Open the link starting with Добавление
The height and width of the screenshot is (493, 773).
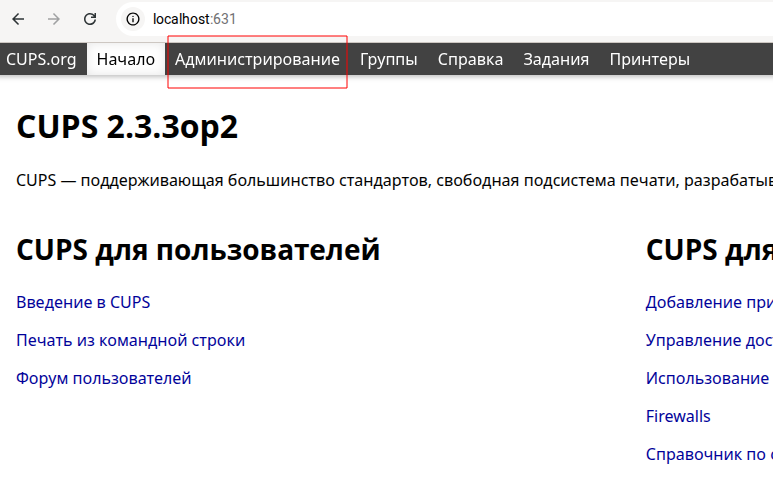[x=708, y=302]
